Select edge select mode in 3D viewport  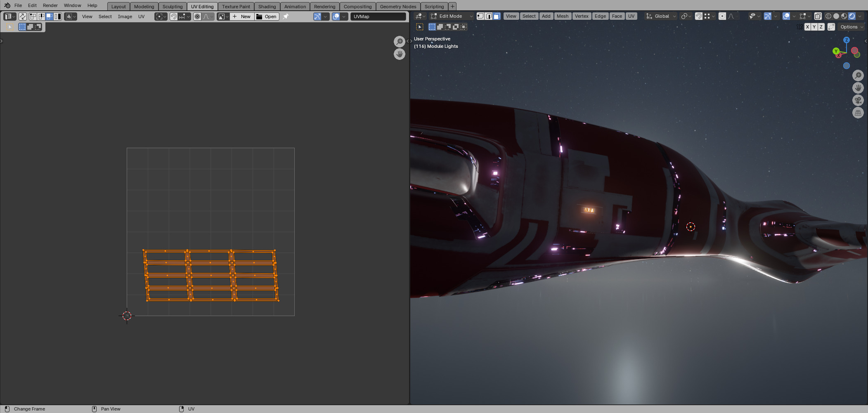click(x=489, y=16)
